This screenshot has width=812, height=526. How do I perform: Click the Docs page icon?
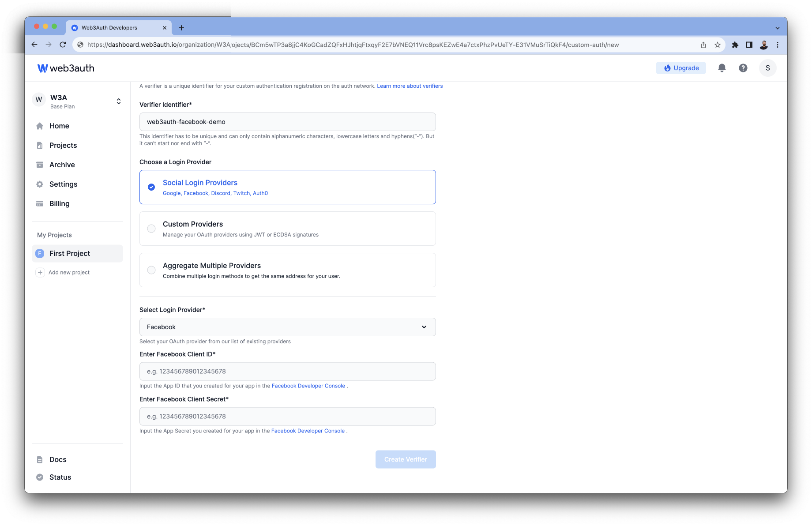point(40,459)
